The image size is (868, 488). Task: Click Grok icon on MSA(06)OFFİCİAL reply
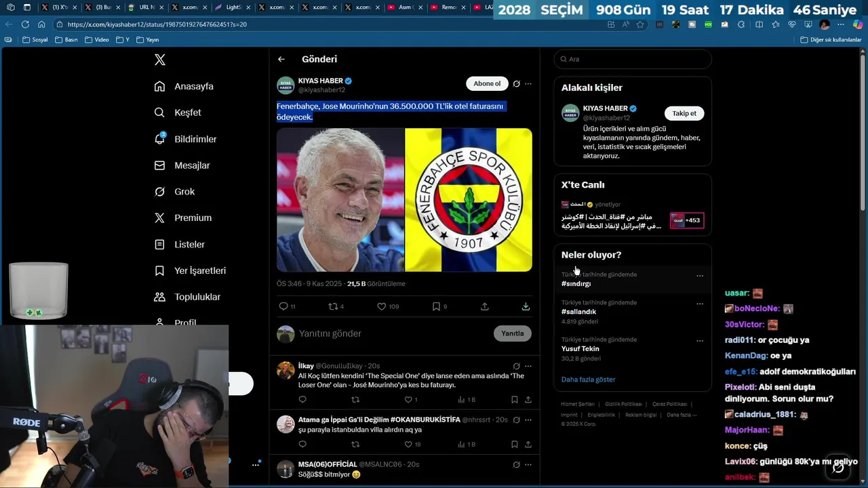pyautogui.click(x=516, y=464)
